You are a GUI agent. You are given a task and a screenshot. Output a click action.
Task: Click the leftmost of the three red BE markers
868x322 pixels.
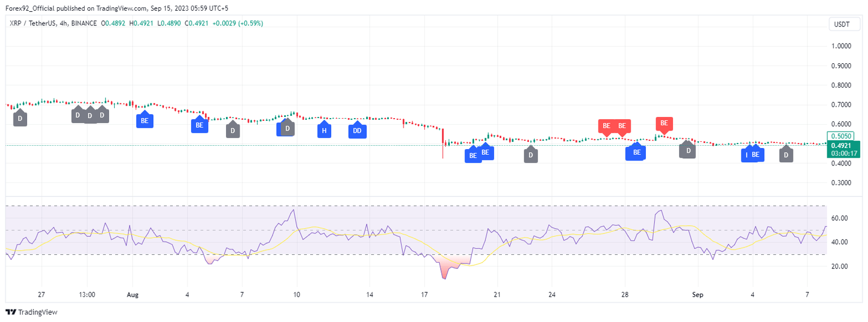point(606,127)
